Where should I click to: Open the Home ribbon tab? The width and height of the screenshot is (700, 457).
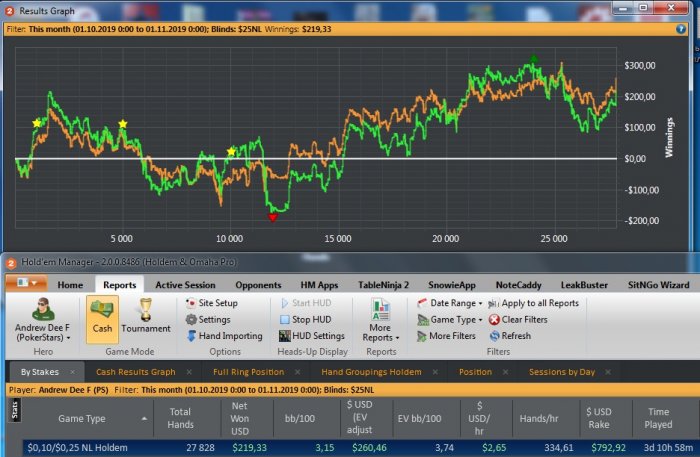(x=70, y=285)
